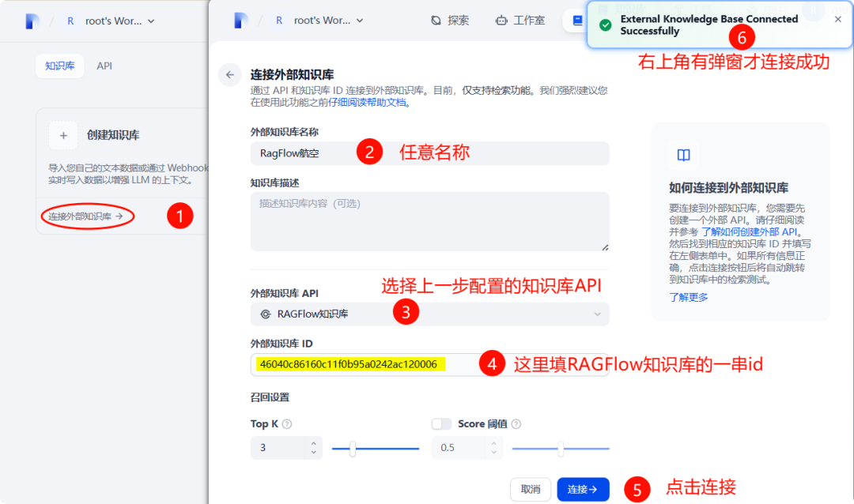Click the blue knowledge base book icon in header

[577, 21]
